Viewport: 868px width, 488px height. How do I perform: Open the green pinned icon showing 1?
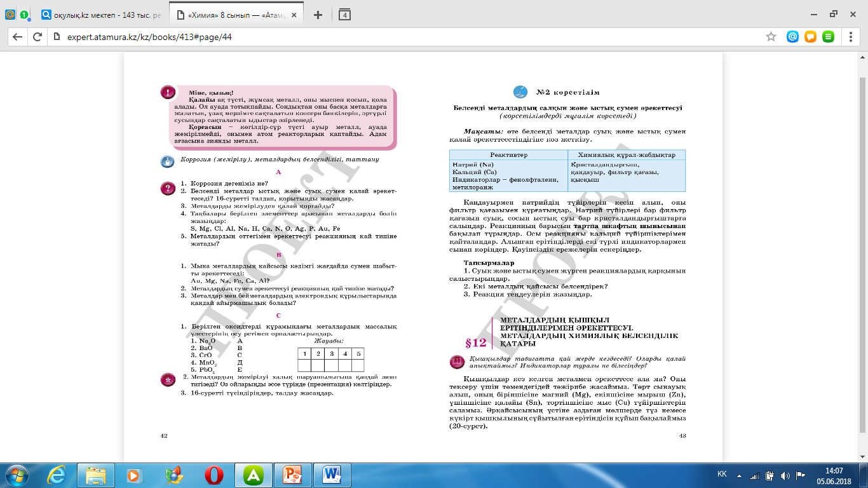click(24, 14)
